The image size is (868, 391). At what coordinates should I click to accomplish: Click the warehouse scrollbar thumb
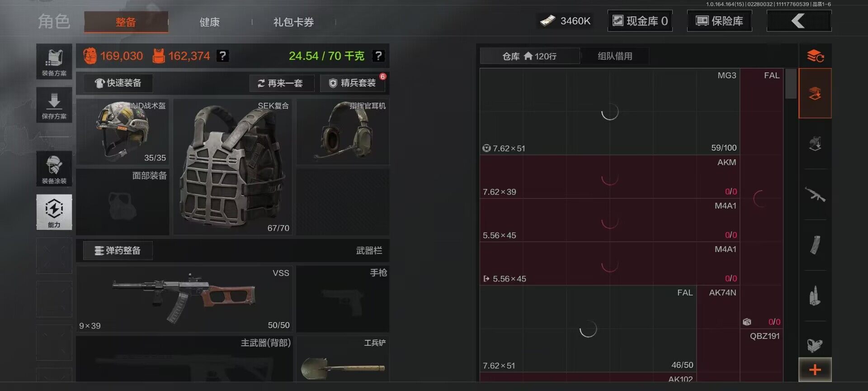(791, 83)
